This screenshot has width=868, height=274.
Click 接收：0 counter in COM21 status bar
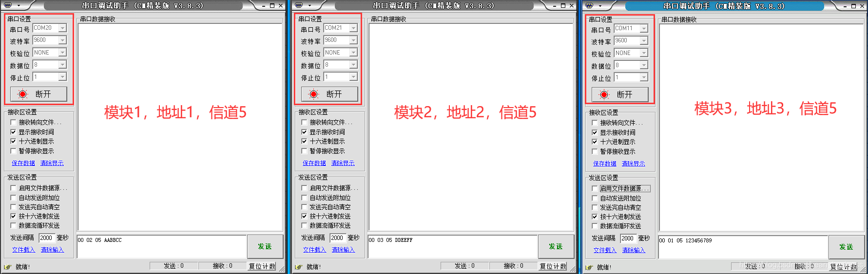pyautogui.click(x=513, y=266)
